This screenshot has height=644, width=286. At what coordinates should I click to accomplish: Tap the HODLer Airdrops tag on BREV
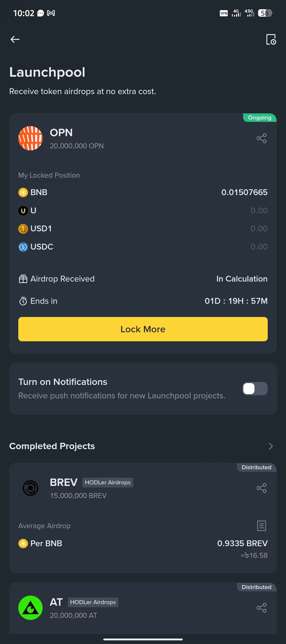[x=108, y=482]
